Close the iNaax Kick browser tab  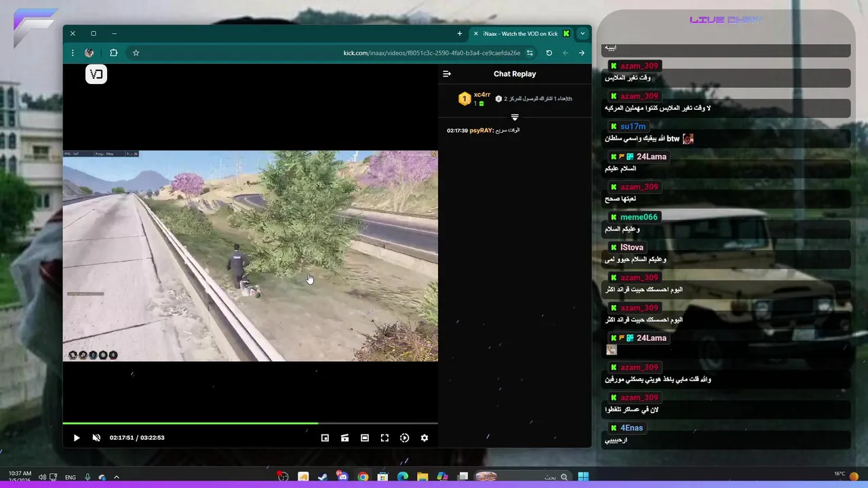click(x=475, y=33)
